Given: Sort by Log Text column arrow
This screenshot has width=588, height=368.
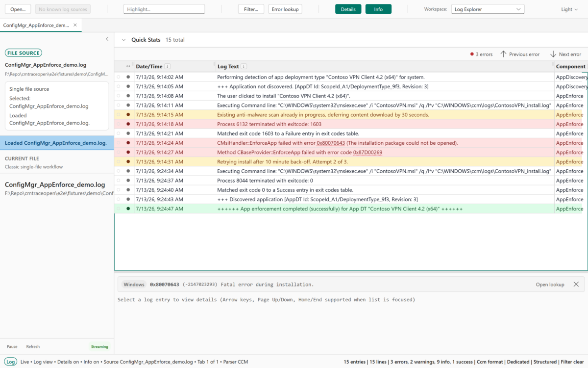Looking at the screenshot, I should tap(244, 66).
